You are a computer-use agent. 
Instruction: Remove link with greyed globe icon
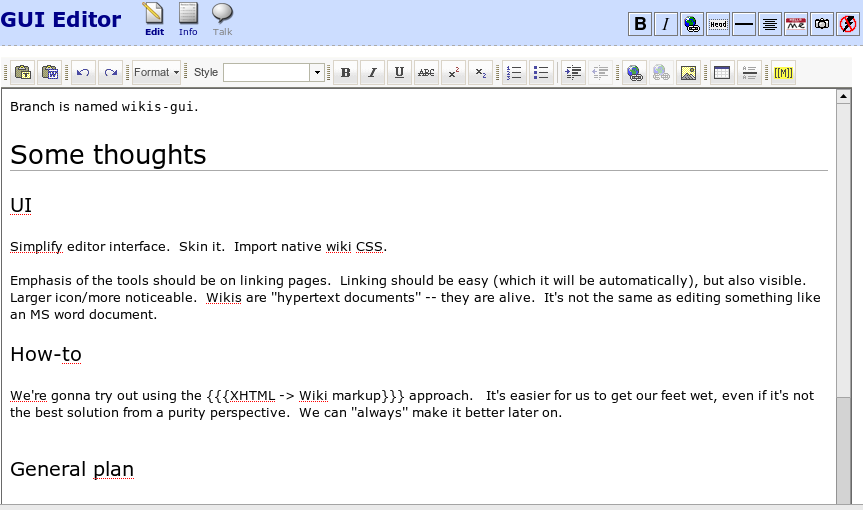(661, 73)
